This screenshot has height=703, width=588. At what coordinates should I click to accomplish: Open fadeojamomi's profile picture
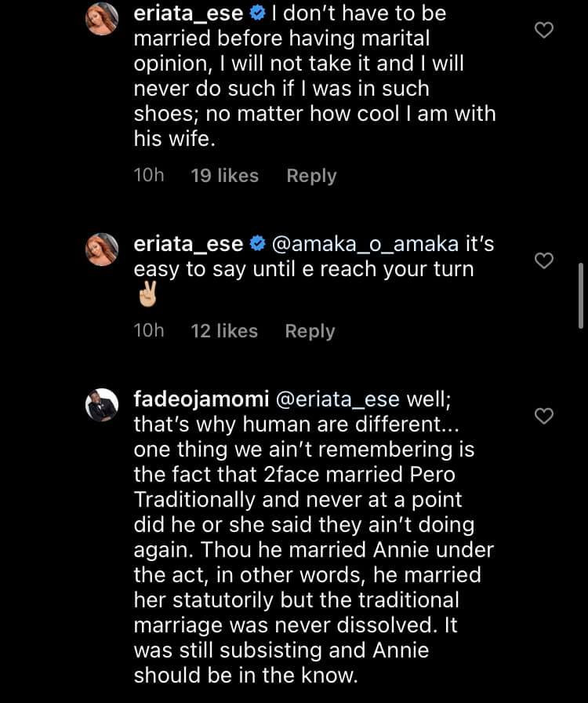pos(102,405)
